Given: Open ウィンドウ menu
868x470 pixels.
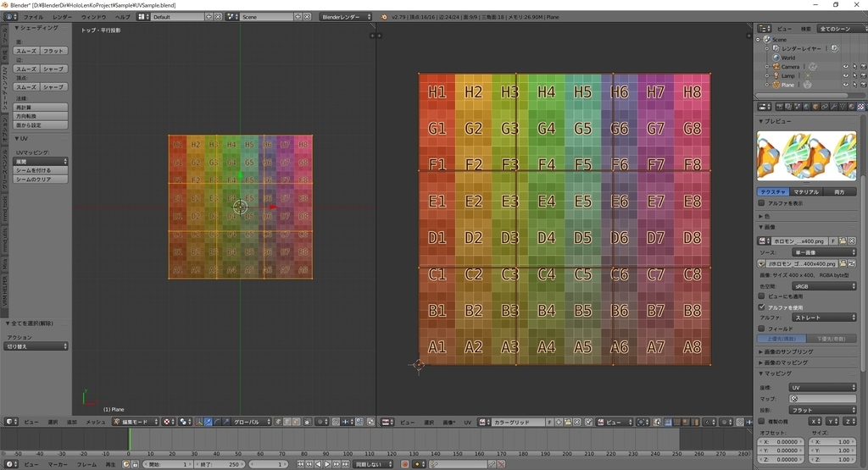Looking at the screenshot, I should click(x=93, y=17).
